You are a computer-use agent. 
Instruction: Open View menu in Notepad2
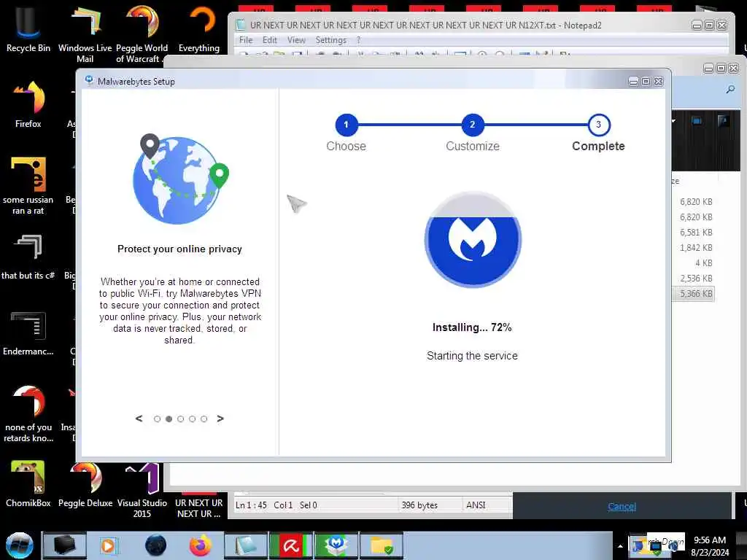coord(296,40)
